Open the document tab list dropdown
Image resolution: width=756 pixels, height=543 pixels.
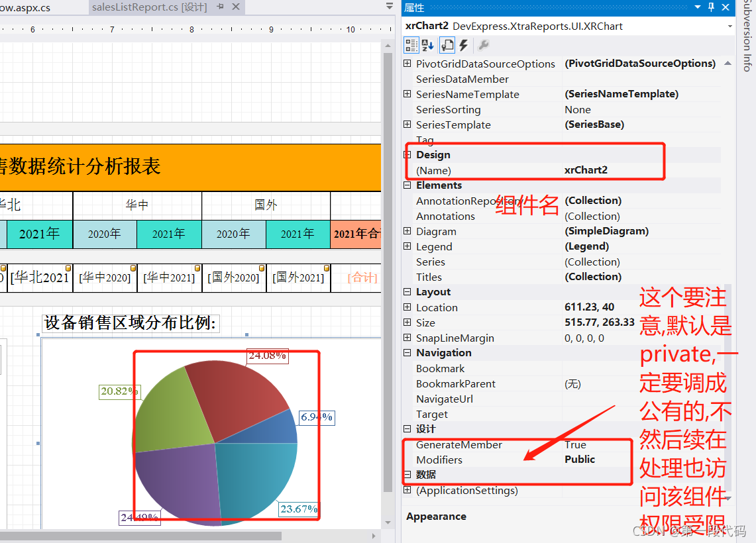click(x=390, y=6)
